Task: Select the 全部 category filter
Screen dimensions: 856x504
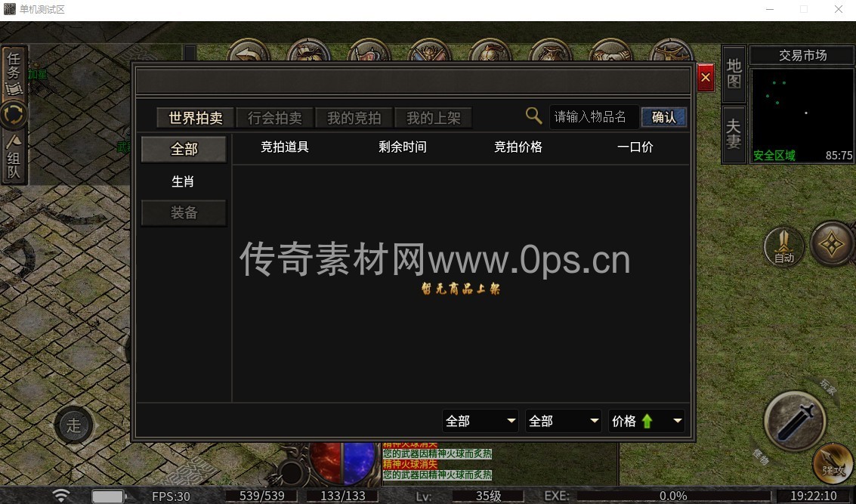Action: 184,149
